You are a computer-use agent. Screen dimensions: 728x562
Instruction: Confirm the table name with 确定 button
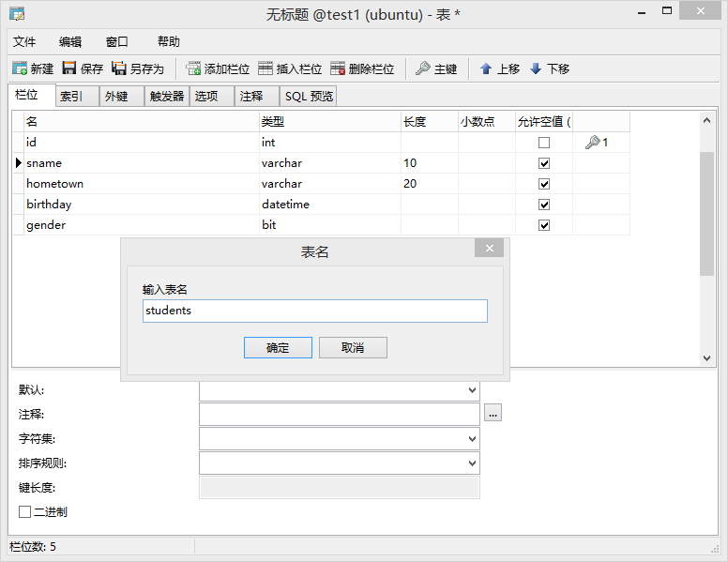pyautogui.click(x=278, y=348)
